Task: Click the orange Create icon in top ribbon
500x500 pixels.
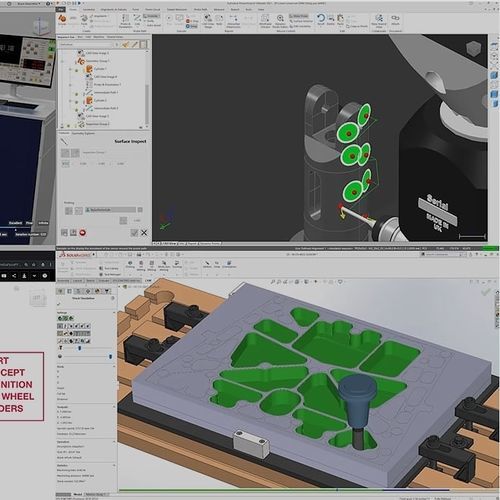Action: tap(62, 19)
